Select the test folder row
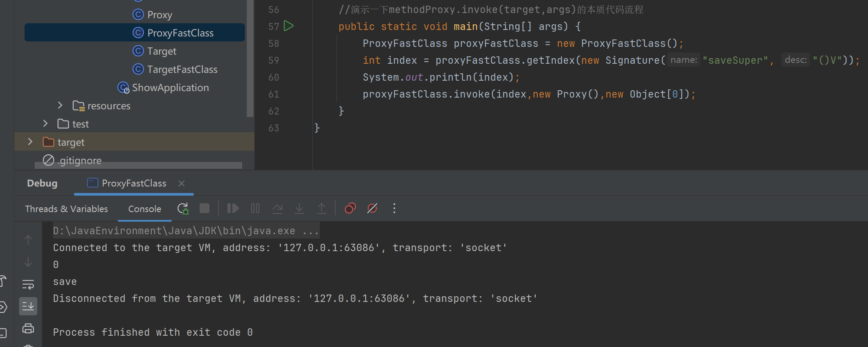The width and height of the screenshot is (868, 347). (134, 124)
